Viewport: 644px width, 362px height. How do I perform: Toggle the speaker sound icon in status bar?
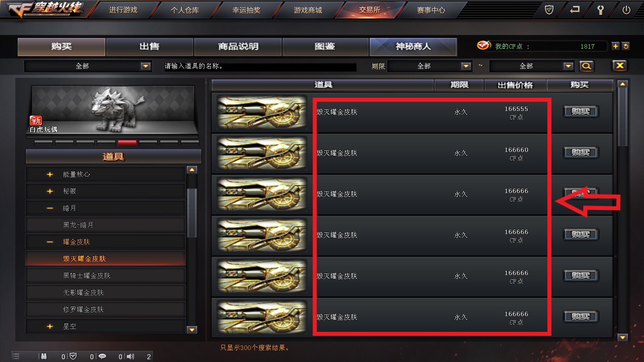click(130, 356)
